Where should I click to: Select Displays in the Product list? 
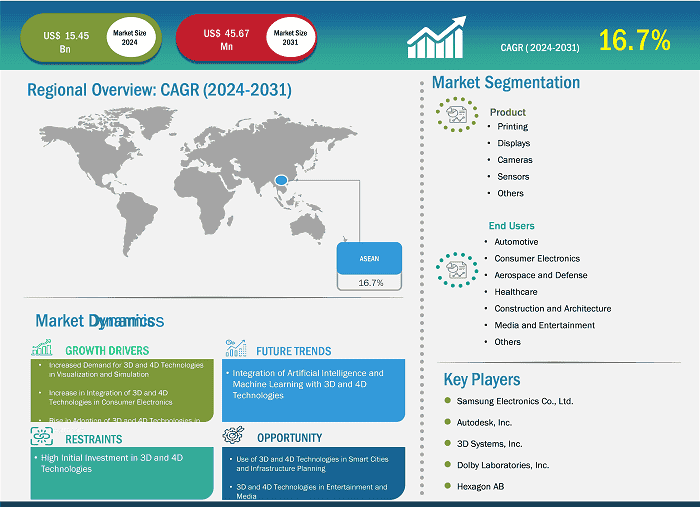514,143
